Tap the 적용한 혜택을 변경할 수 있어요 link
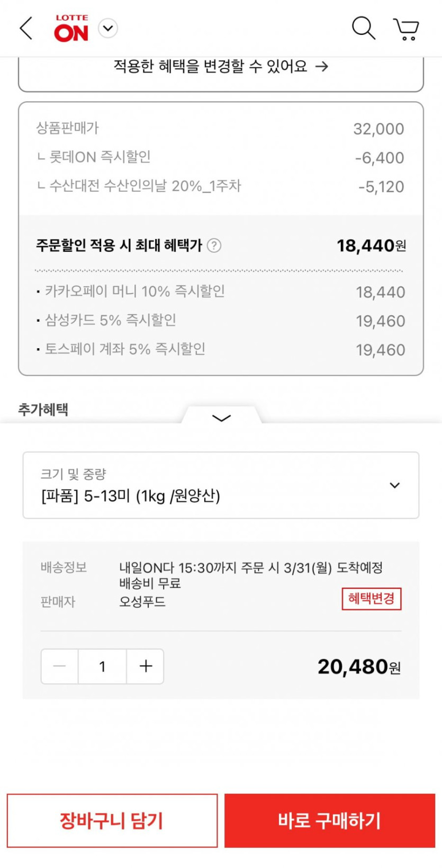This screenshot has height=868, width=442. (x=211, y=67)
